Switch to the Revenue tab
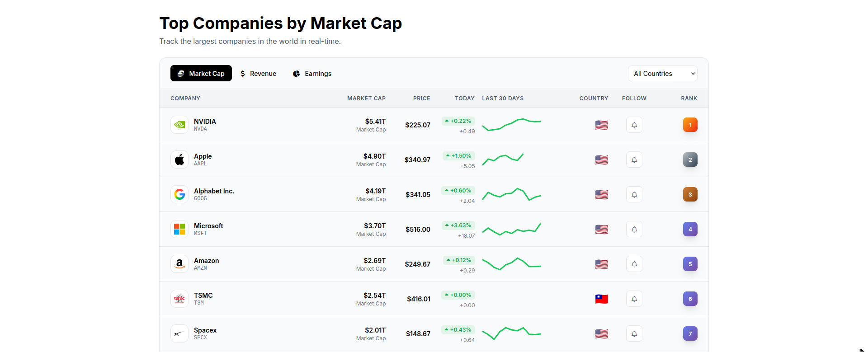Screen dimensions: 868x352 point(258,73)
